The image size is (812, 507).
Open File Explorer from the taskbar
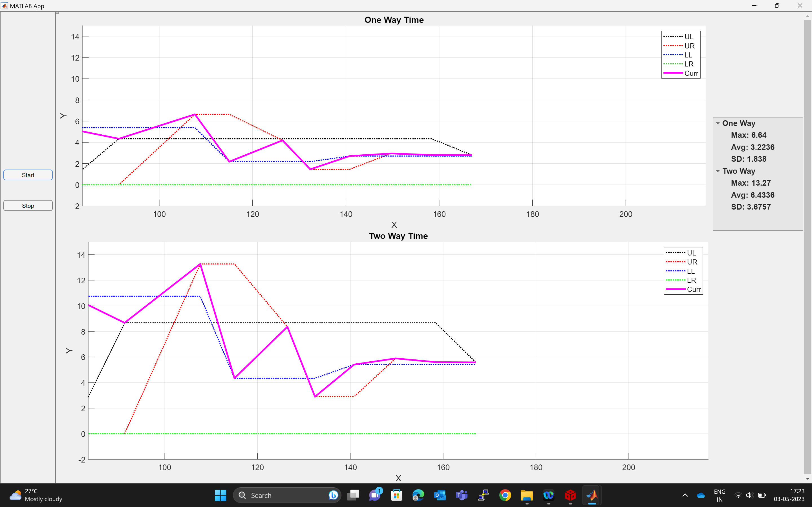(x=527, y=495)
